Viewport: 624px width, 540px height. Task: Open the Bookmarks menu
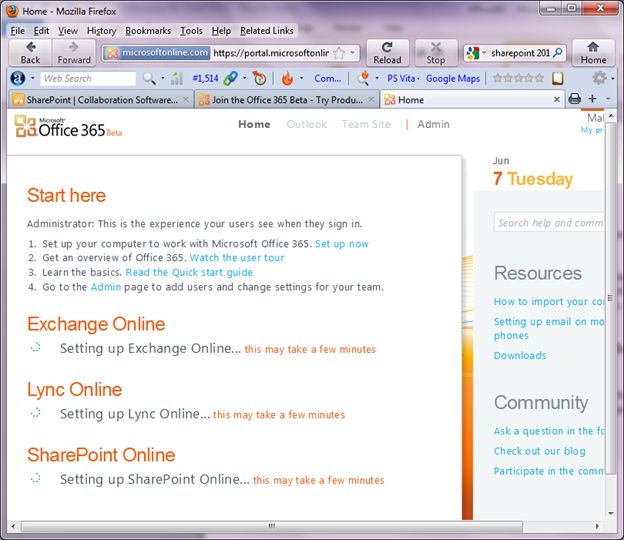point(148,31)
